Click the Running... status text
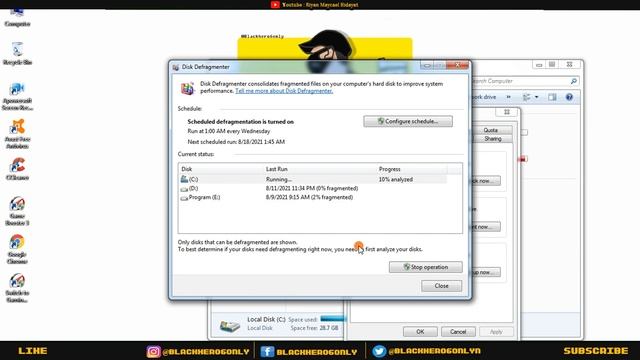The width and height of the screenshot is (640, 360). click(279, 180)
